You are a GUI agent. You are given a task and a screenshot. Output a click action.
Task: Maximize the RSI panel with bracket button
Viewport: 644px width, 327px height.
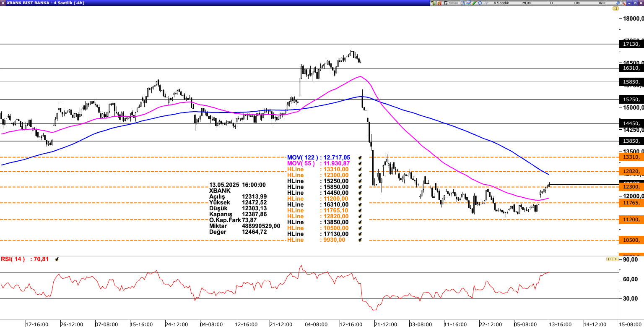pos(609,259)
